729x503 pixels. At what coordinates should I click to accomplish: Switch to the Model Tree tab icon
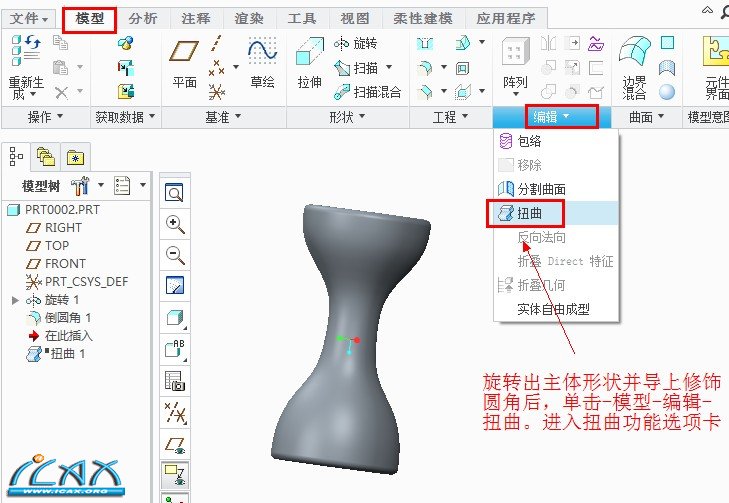(x=16, y=157)
